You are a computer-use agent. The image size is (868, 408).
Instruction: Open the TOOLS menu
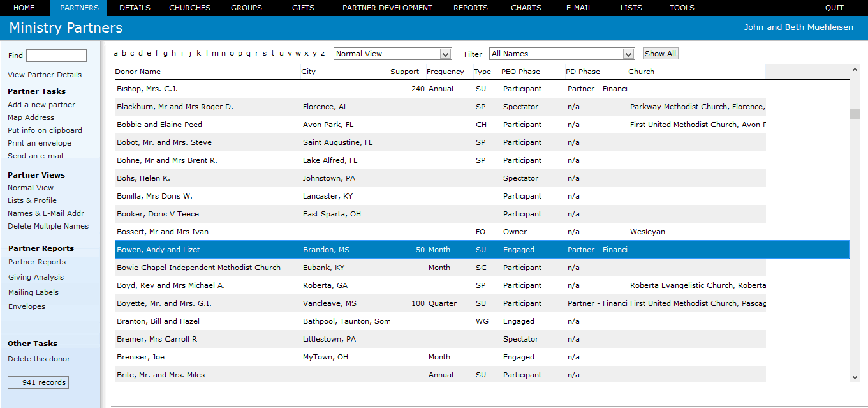pos(682,8)
